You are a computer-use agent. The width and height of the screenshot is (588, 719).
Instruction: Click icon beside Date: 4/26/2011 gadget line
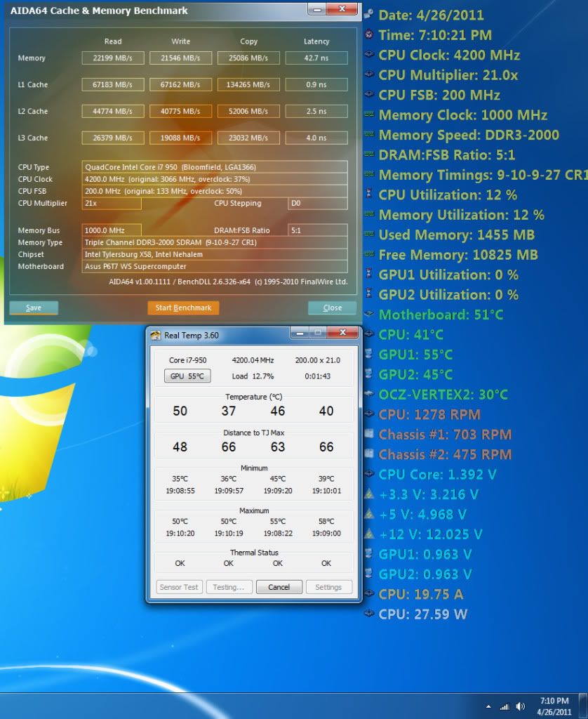(x=369, y=14)
